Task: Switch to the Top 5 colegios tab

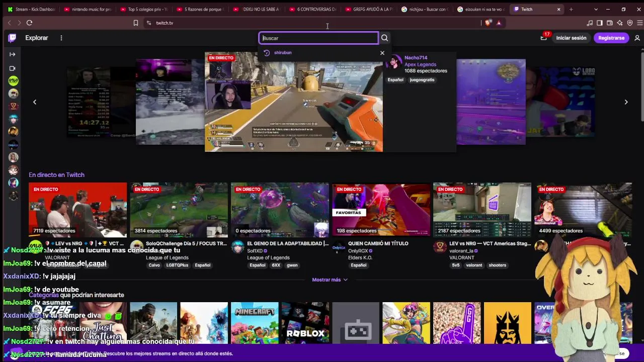Action: tap(144, 9)
